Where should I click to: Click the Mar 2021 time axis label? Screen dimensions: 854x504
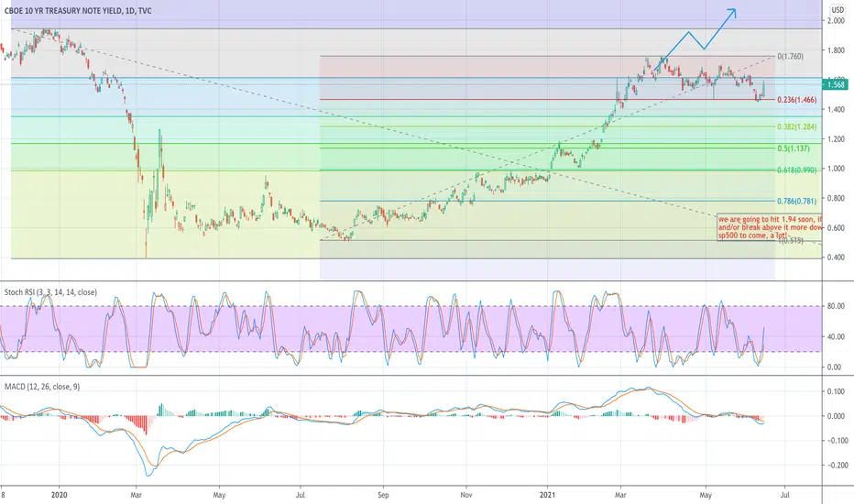click(x=620, y=495)
